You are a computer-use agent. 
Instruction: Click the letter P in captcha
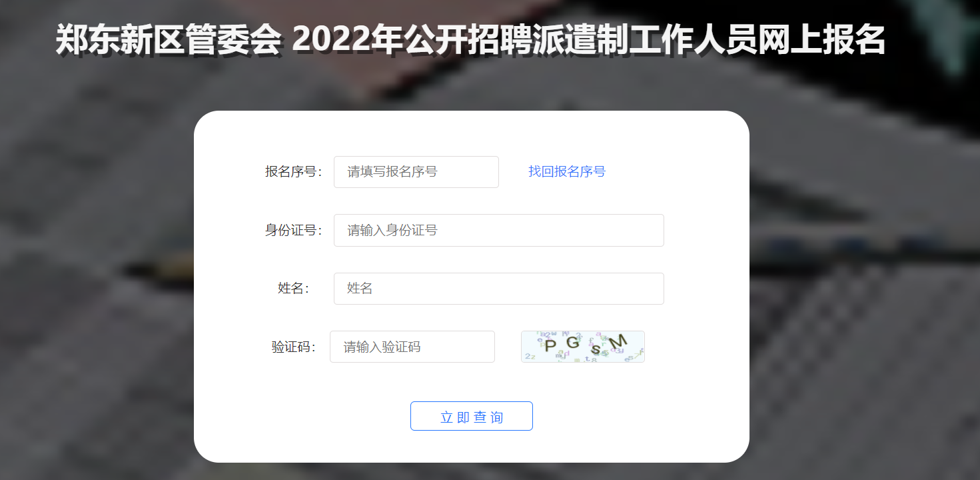[550, 346]
